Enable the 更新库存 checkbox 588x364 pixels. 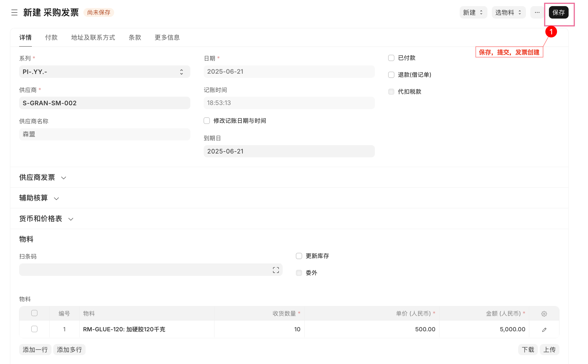click(x=299, y=256)
